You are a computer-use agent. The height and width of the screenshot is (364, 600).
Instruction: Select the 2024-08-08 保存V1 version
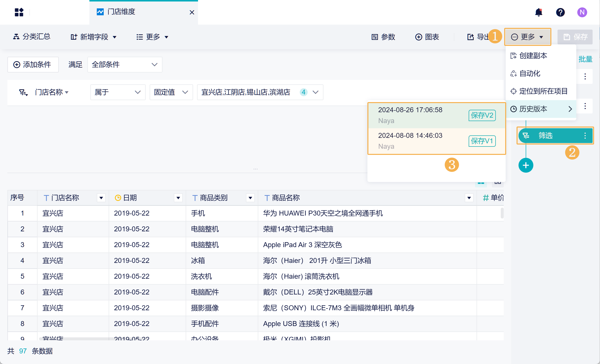[x=437, y=141]
